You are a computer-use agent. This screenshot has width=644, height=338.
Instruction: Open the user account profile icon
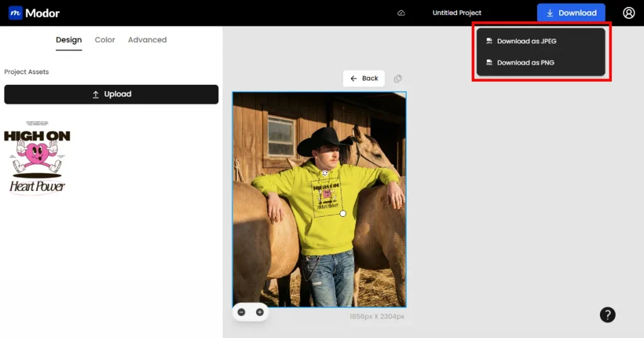(628, 13)
